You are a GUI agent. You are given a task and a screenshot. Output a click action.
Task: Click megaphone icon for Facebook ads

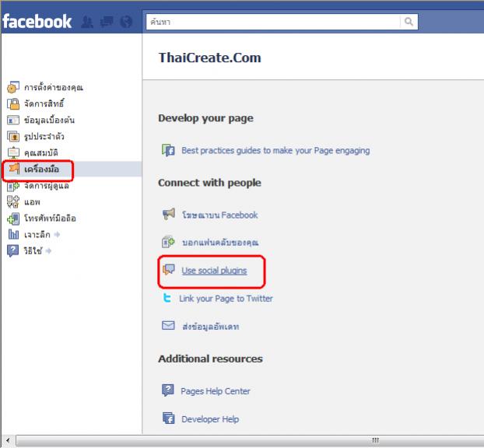[169, 214]
